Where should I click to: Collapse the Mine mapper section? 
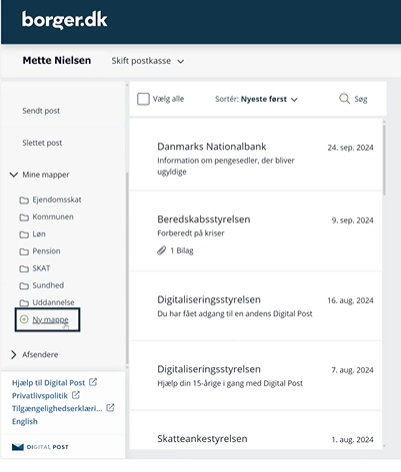14,174
